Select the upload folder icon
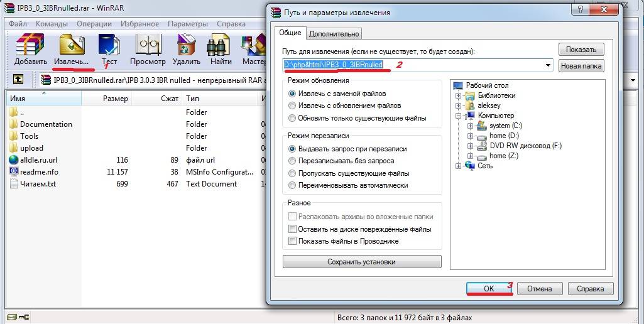This screenshot has width=644, height=324. click(x=14, y=148)
